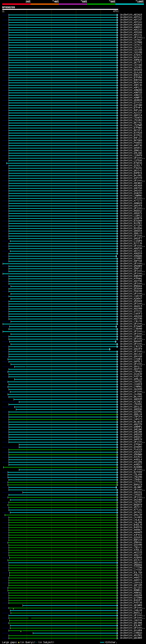Click the UniRef100_B6AIL2 label
The width and height of the screenshot is (146, 644).
(x=131, y=613)
